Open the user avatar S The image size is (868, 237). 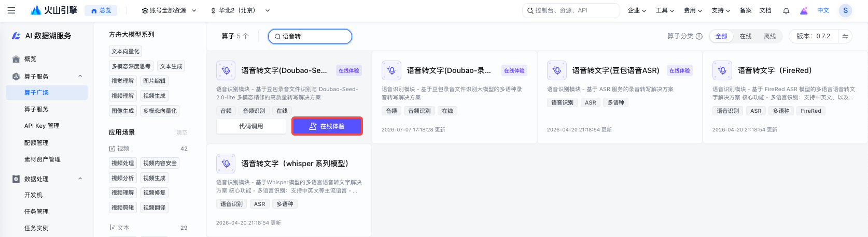[845, 10]
